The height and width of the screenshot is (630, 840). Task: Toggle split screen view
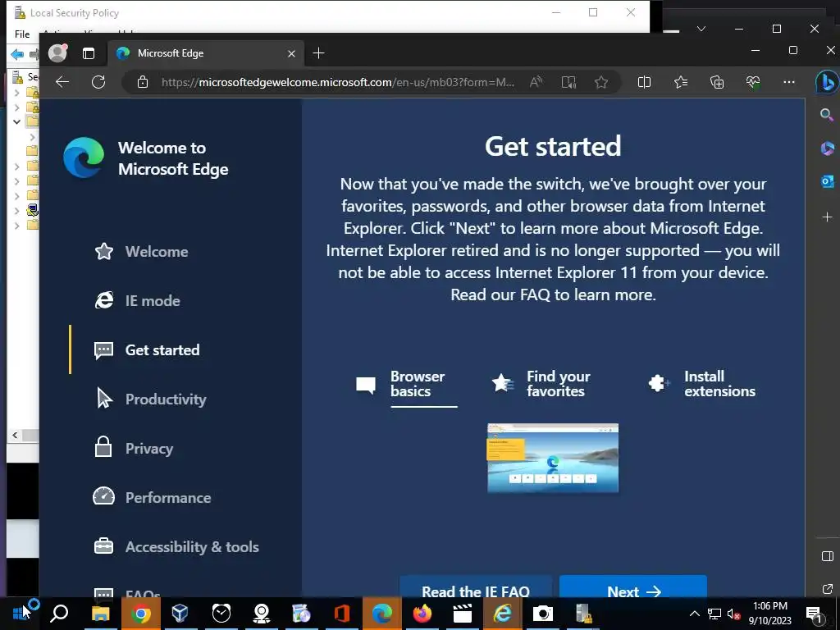pos(645,82)
